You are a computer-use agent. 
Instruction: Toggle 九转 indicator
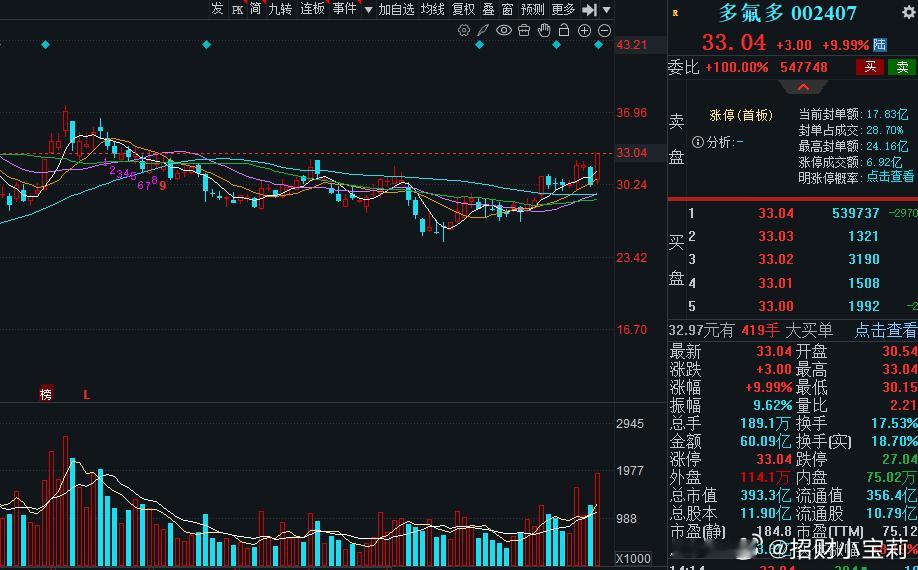(x=280, y=9)
